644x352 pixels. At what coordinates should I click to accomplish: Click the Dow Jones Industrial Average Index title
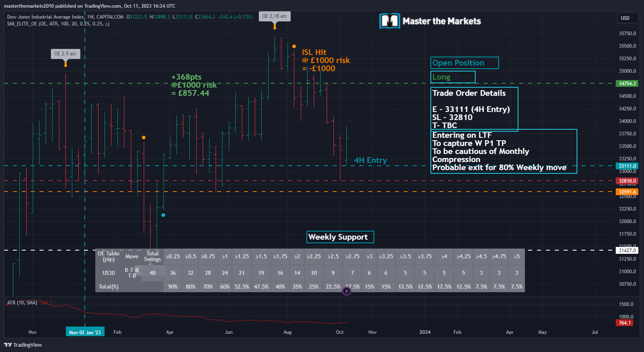(x=46, y=17)
